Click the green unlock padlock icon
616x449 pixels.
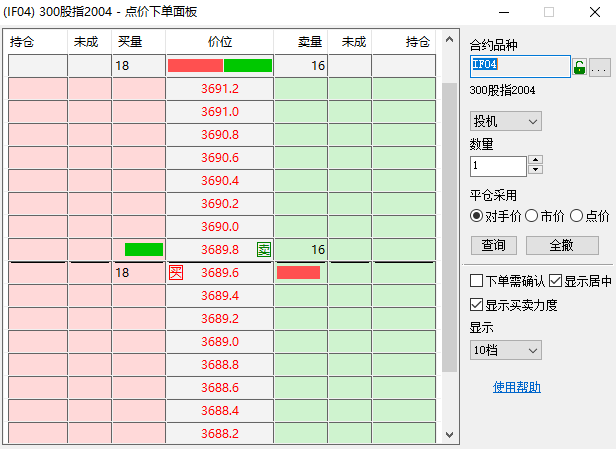579,67
